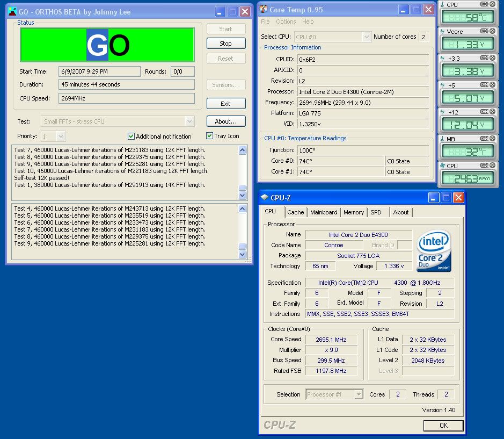The height and width of the screenshot is (439, 504).
Task: Open settings of the CPU fan RPM gadget
Action: pyautogui.click(x=484, y=165)
